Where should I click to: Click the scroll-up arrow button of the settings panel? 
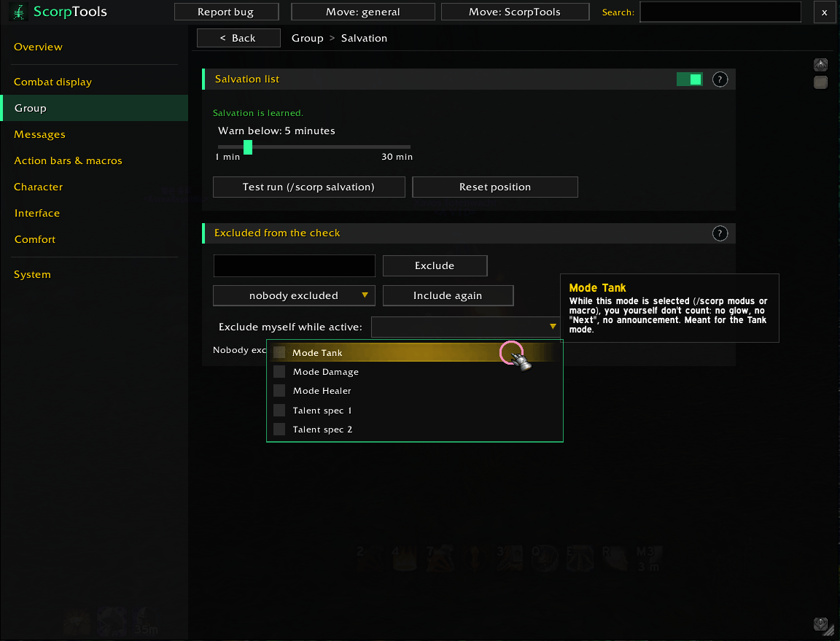(x=820, y=66)
